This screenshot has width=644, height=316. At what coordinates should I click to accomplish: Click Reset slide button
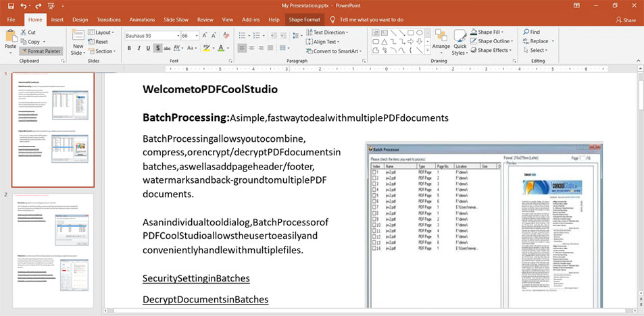coord(98,41)
